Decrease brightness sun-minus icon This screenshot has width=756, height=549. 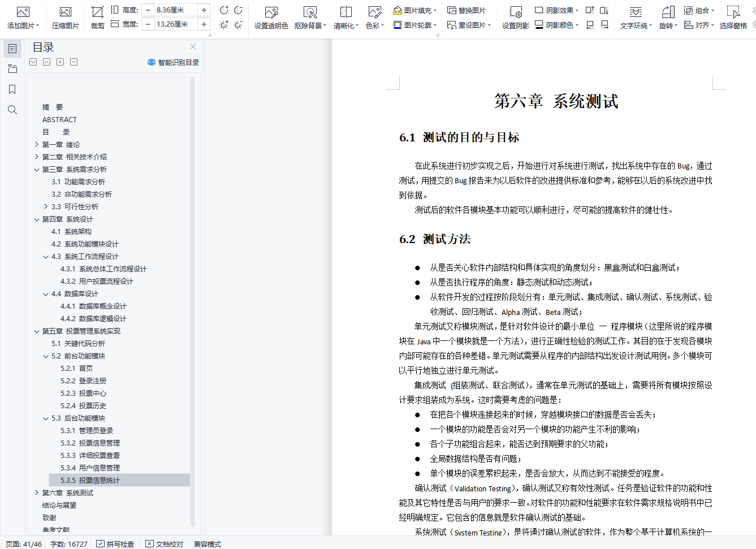[x=238, y=25]
